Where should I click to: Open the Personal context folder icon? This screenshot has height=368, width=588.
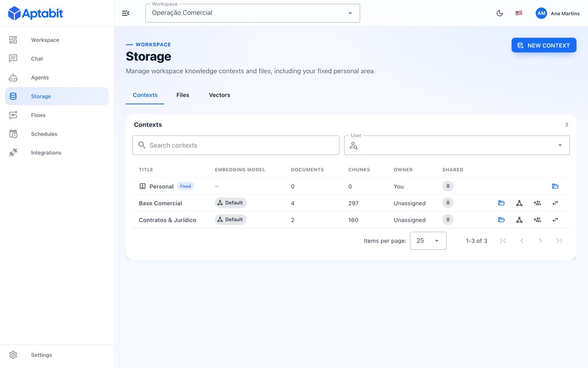pos(555,186)
